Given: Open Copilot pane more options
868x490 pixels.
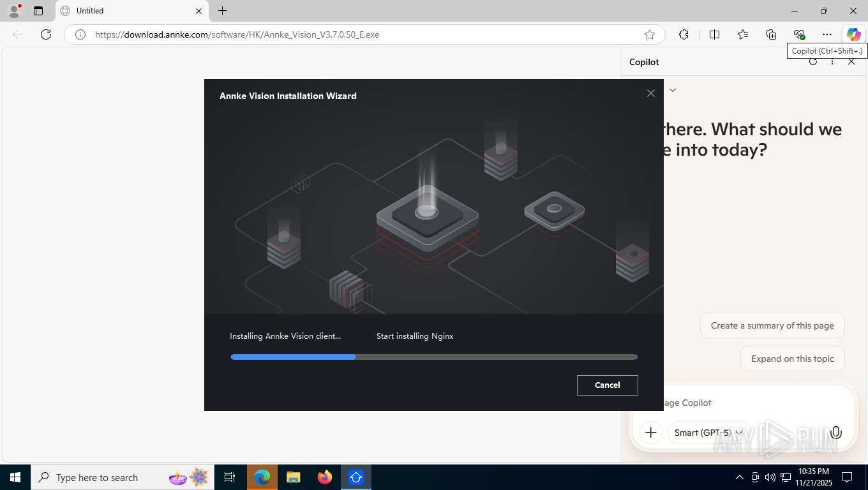Looking at the screenshot, I should pos(832,62).
